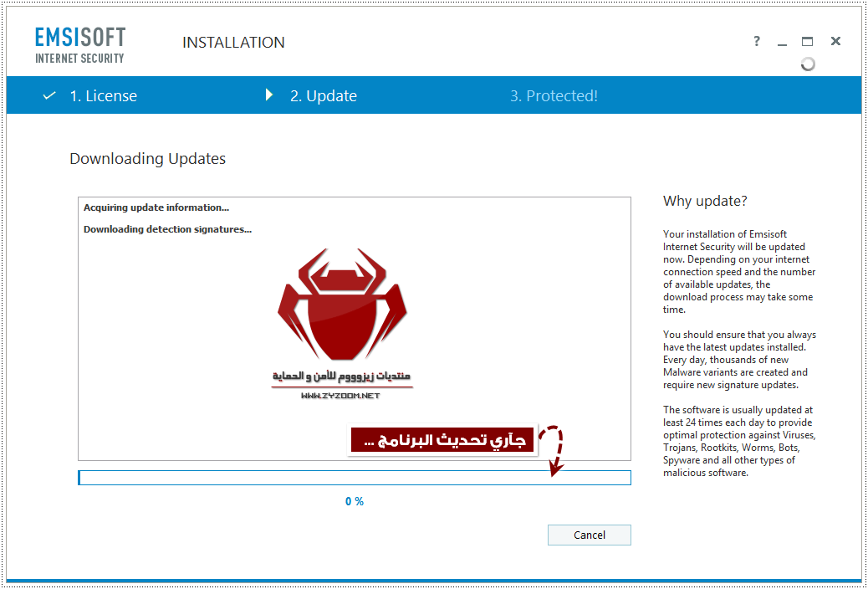Click the License step checkmark icon
The image size is (868, 589).
[x=49, y=96]
